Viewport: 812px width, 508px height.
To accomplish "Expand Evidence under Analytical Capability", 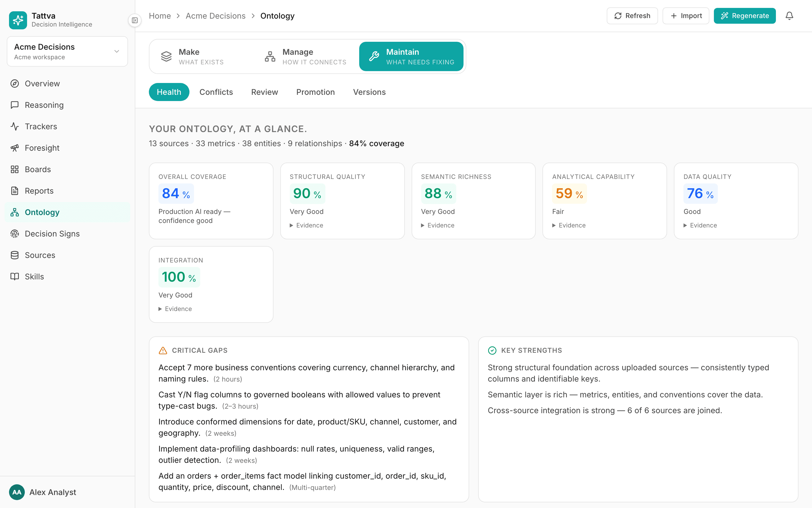I will (x=569, y=225).
